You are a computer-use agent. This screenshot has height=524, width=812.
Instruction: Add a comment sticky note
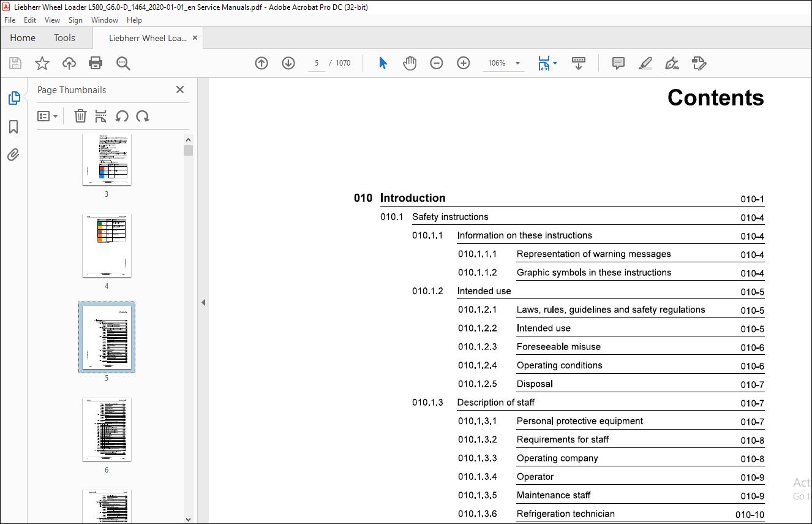618,63
